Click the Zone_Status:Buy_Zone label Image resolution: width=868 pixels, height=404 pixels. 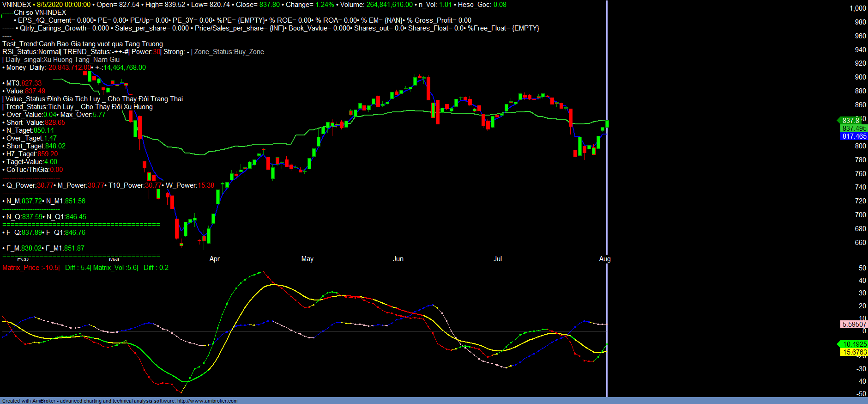point(229,52)
